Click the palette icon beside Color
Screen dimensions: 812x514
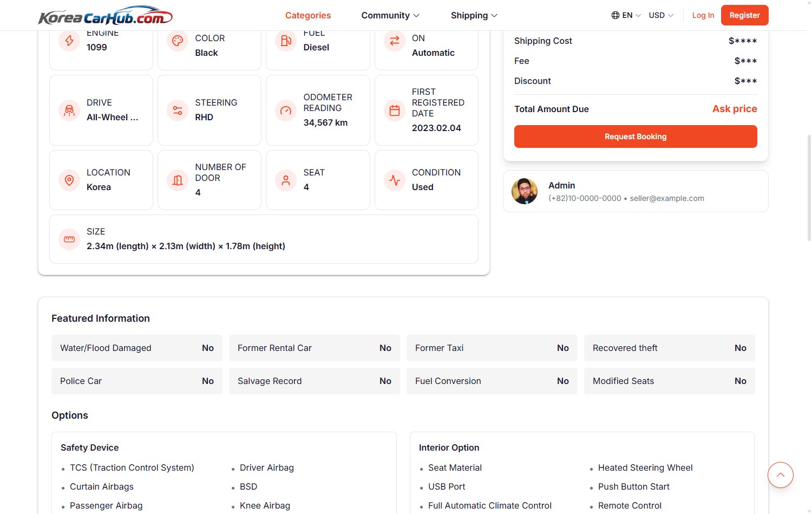coord(178,41)
